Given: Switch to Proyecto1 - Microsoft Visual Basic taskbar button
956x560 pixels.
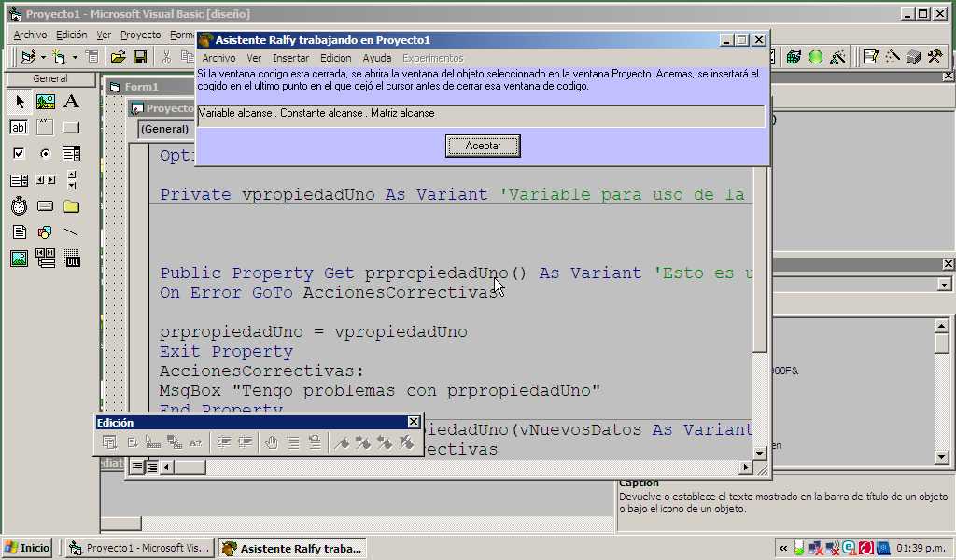Looking at the screenshot, I should pos(140,548).
